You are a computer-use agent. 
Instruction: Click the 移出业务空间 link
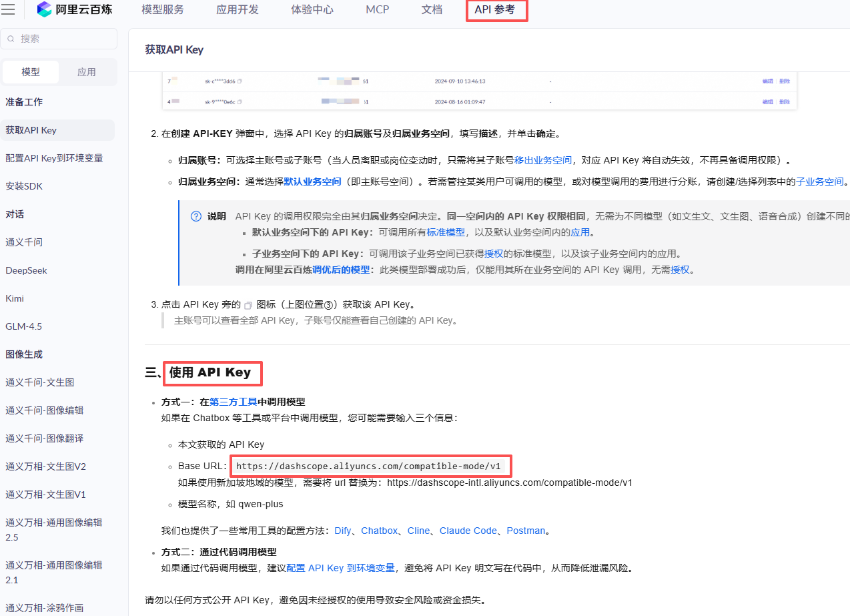[x=543, y=161]
